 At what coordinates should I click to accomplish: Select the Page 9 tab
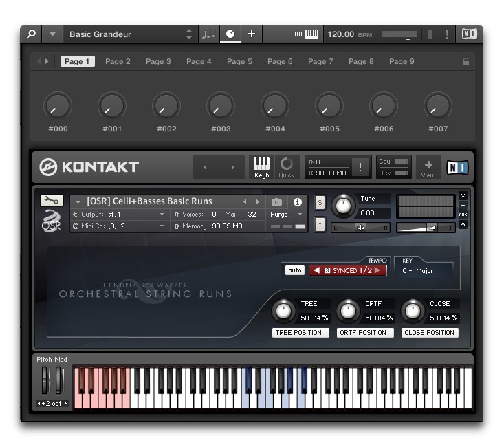point(402,61)
